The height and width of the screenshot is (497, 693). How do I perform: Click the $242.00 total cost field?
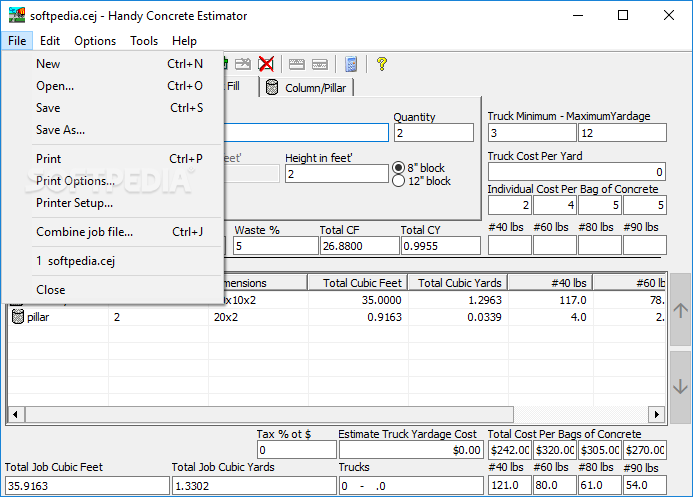pyautogui.click(x=510, y=450)
